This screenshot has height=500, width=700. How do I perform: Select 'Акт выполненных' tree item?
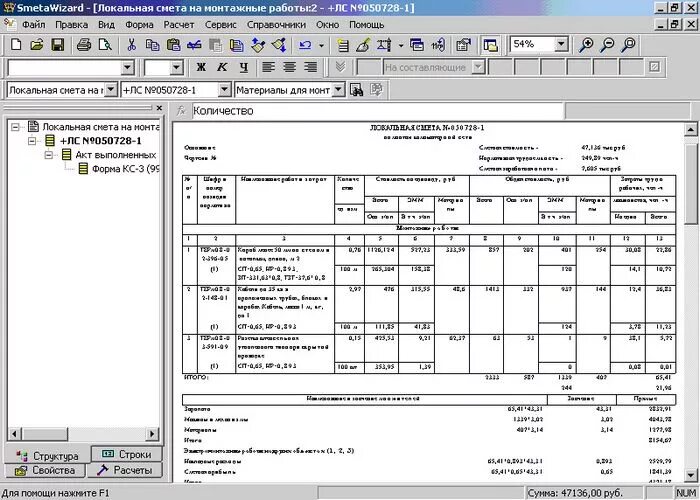click(116, 155)
